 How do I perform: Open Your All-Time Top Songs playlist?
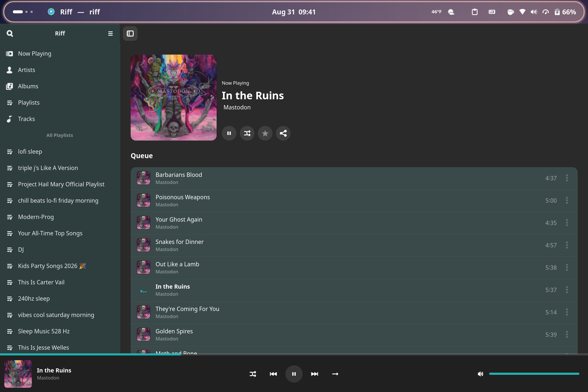pyautogui.click(x=60, y=233)
